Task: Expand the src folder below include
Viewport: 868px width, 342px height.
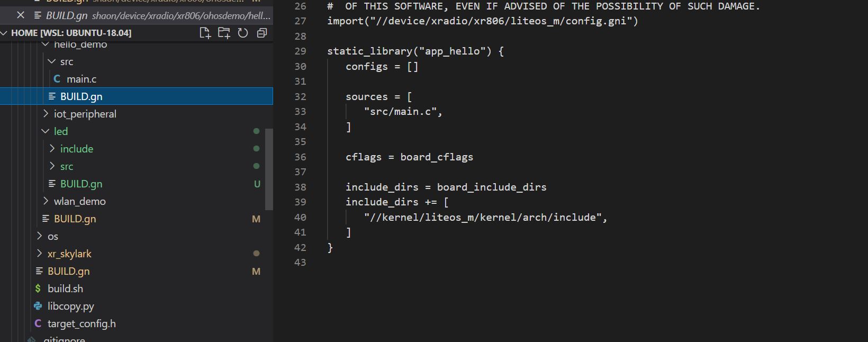Action: [52, 166]
